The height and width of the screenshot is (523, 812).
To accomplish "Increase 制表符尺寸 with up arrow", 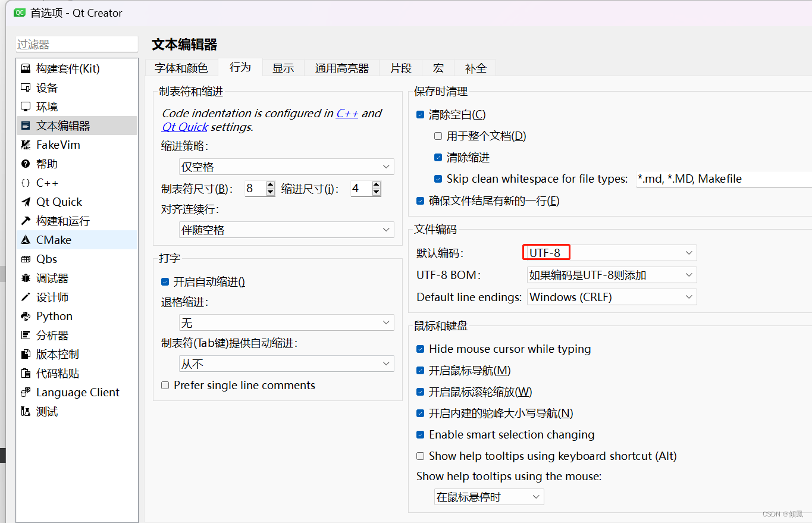I will (271, 185).
